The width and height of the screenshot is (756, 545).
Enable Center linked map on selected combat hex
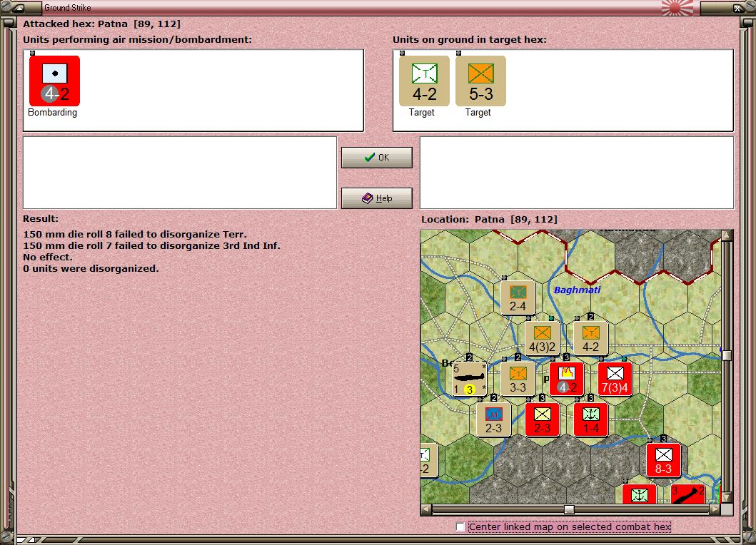point(460,526)
